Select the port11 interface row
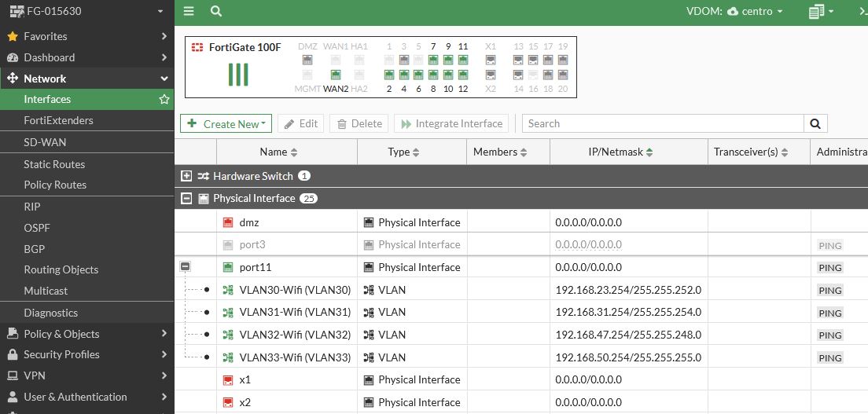 click(x=521, y=267)
